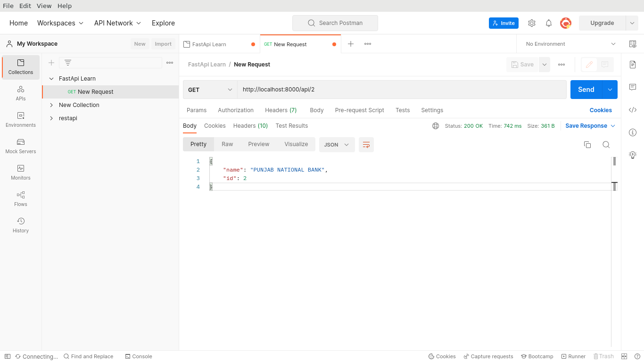Screen dimensions: 644x362
Task: Collapse the FastApi Learn collection
Action: [x=51, y=79]
